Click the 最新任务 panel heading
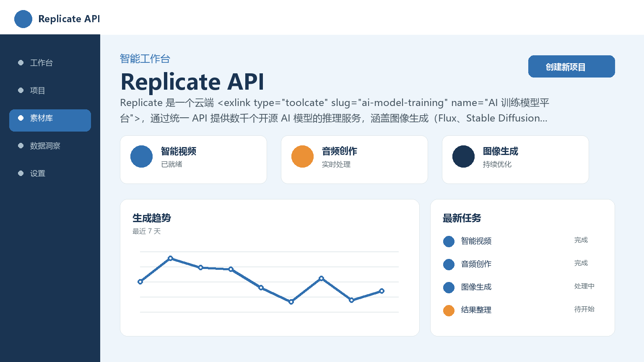The image size is (644, 362). (462, 218)
